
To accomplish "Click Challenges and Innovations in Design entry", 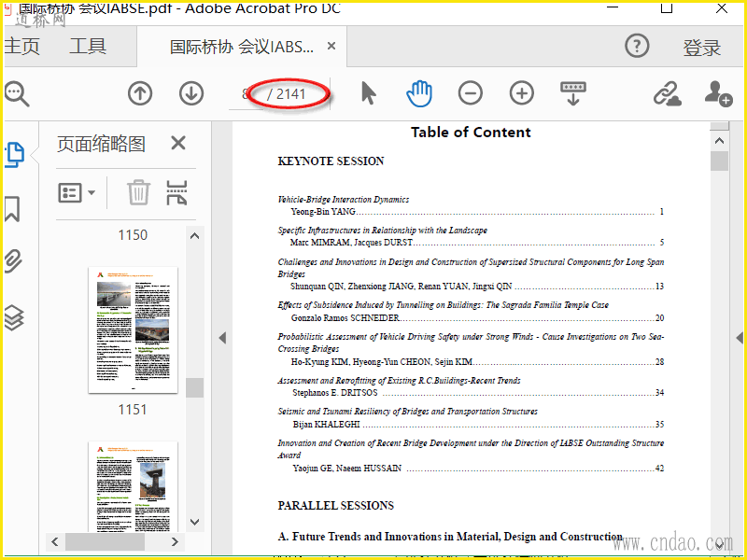I will [471, 268].
